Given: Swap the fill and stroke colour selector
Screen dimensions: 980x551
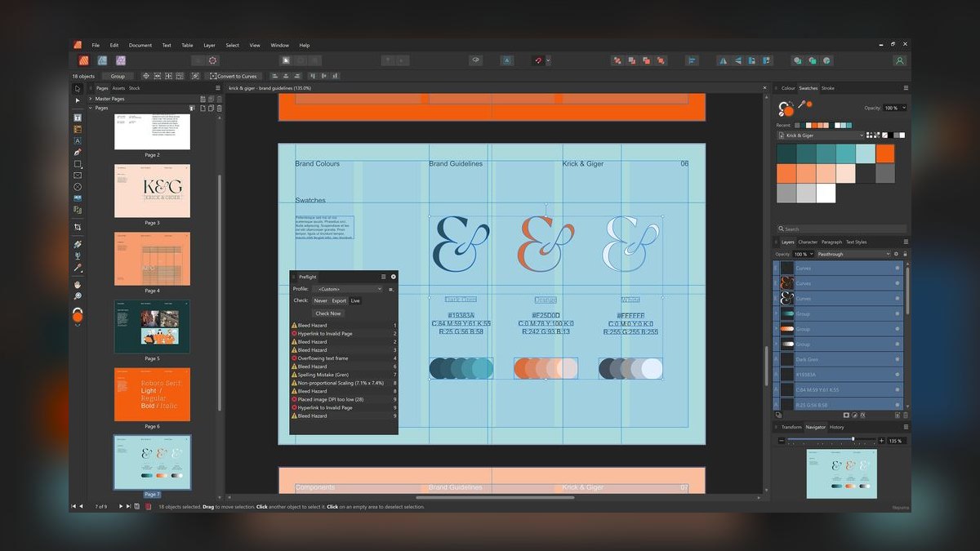Looking at the screenshot, I should pos(791,104).
